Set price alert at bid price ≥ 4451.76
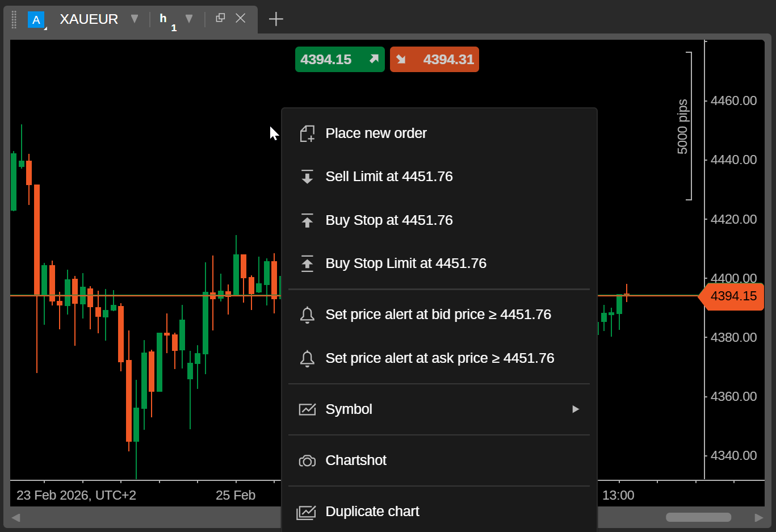Viewport: 776px width, 532px height. 439,315
